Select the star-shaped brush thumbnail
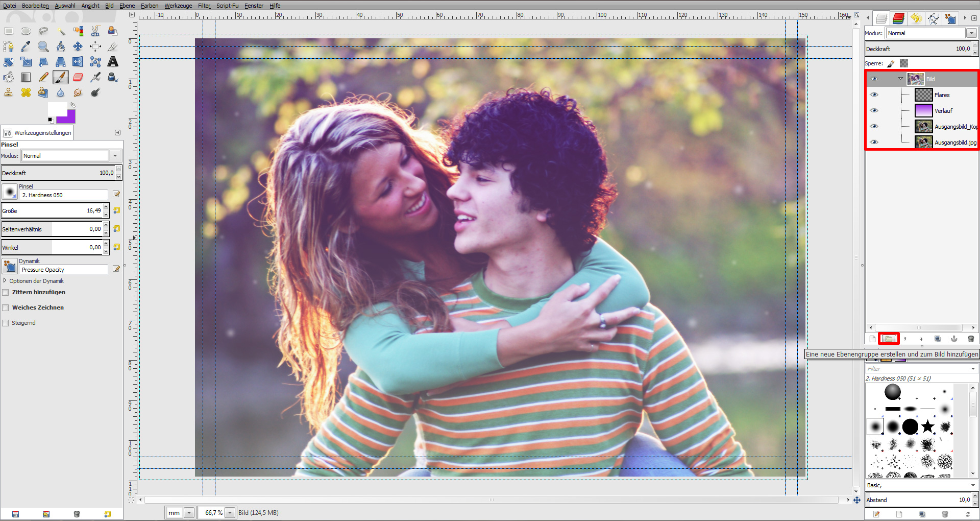980x521 pixels. click(x=927, y=426)
